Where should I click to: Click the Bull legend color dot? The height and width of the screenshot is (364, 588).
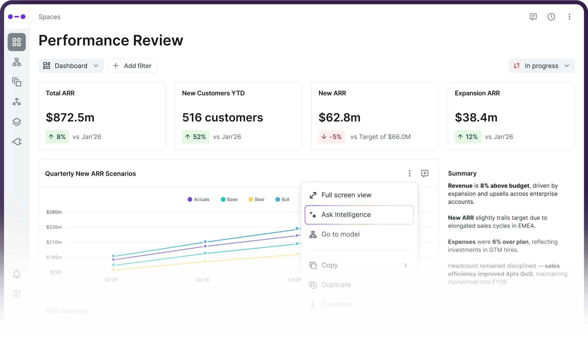pos(278,199)
